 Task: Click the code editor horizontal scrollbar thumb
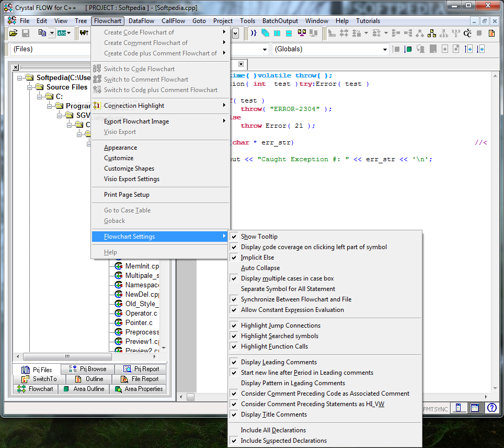point(191,397)
